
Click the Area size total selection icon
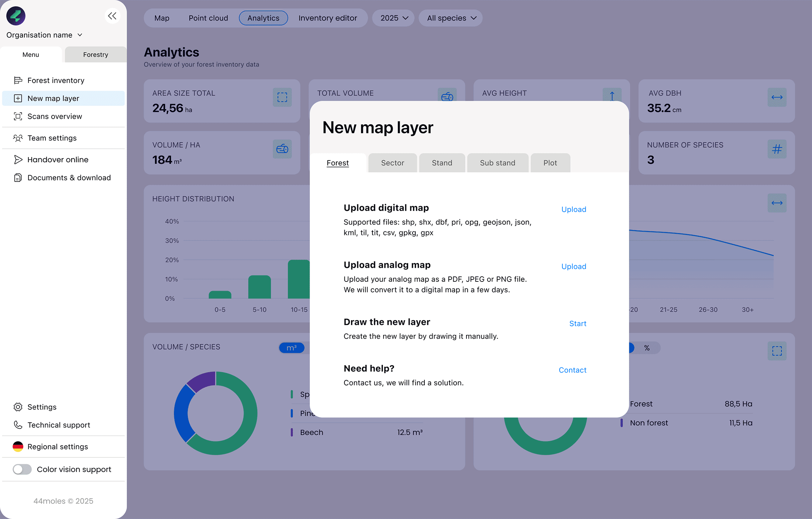point(282,97)
